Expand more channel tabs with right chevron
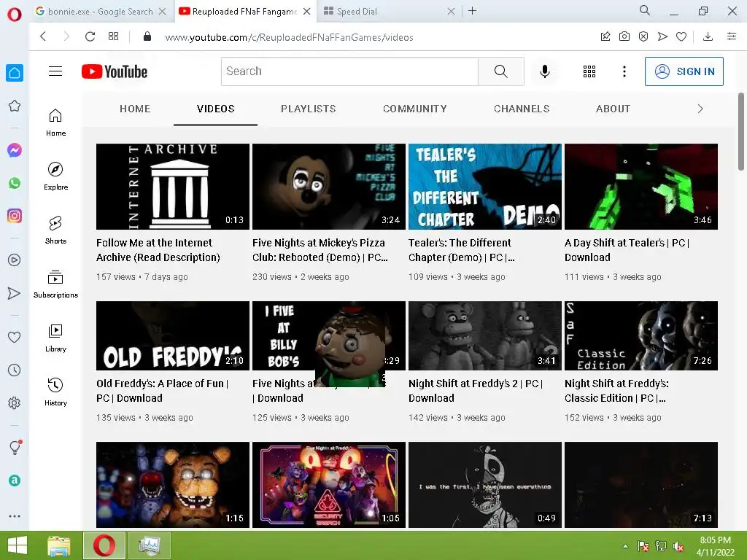Viewport: 747px width, 560px height. point(700,109)
